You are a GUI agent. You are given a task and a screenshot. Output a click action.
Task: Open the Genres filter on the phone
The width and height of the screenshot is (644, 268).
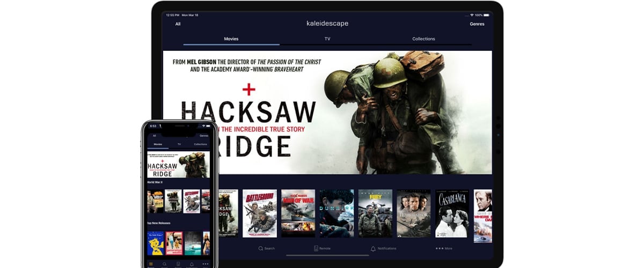pyautogui.click(x=204, y=136)
